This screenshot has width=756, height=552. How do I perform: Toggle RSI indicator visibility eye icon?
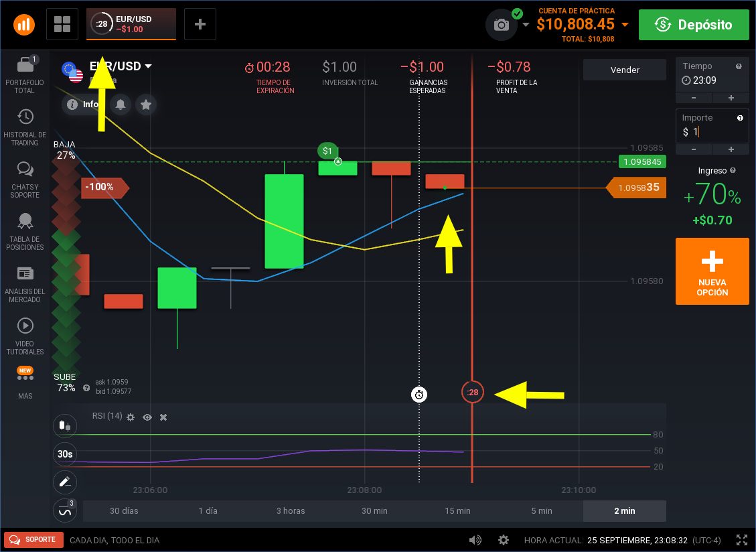(147, 417)
